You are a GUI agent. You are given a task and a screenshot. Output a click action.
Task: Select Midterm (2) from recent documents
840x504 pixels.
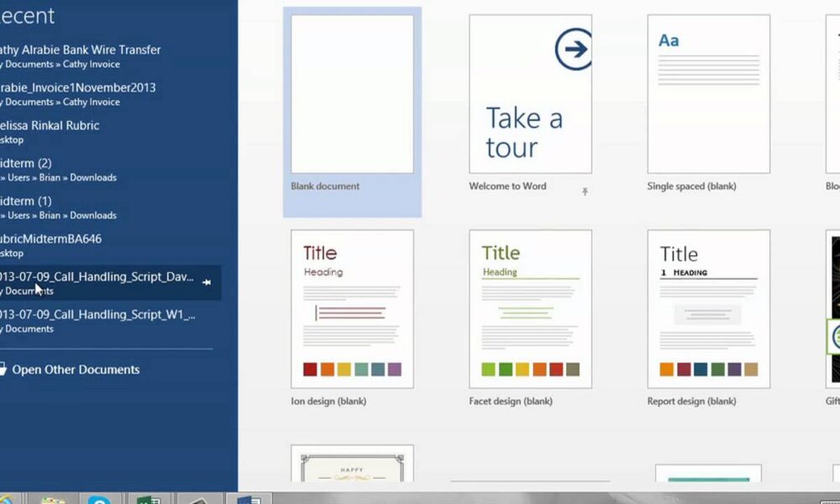tap(27, 163)
